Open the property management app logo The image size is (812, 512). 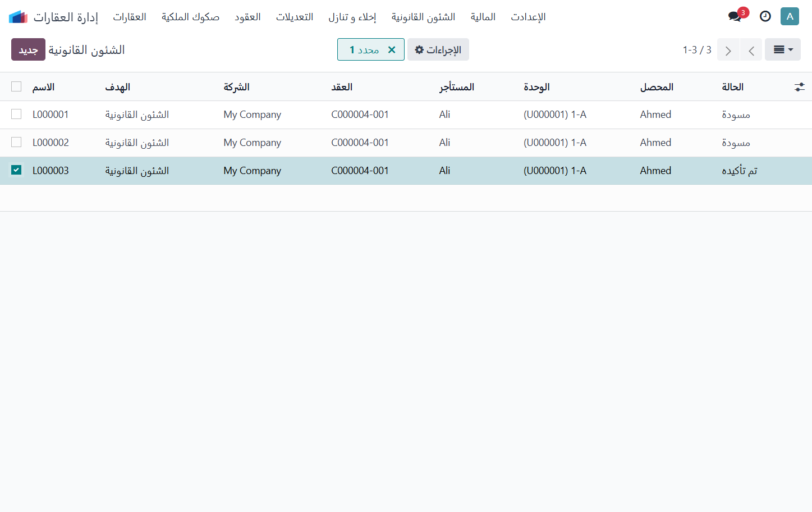(x=19, y=17)
